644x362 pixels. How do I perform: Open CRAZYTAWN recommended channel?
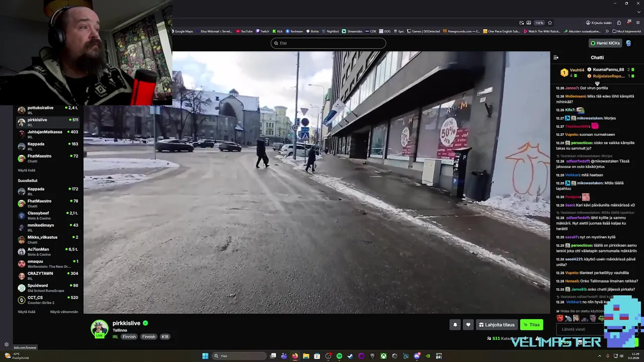pos(48,276)
